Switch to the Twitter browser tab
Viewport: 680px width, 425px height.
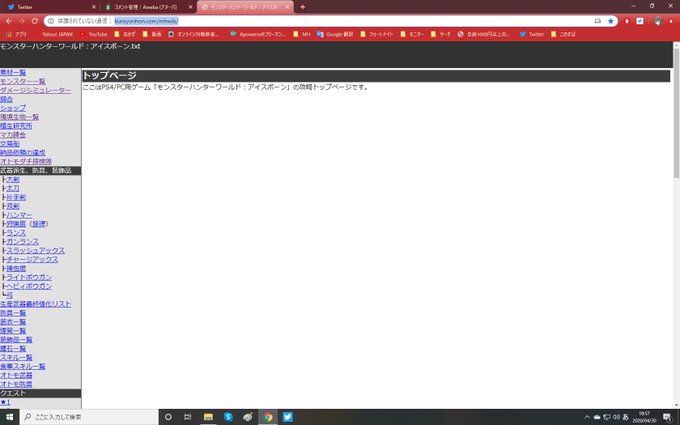50,7
